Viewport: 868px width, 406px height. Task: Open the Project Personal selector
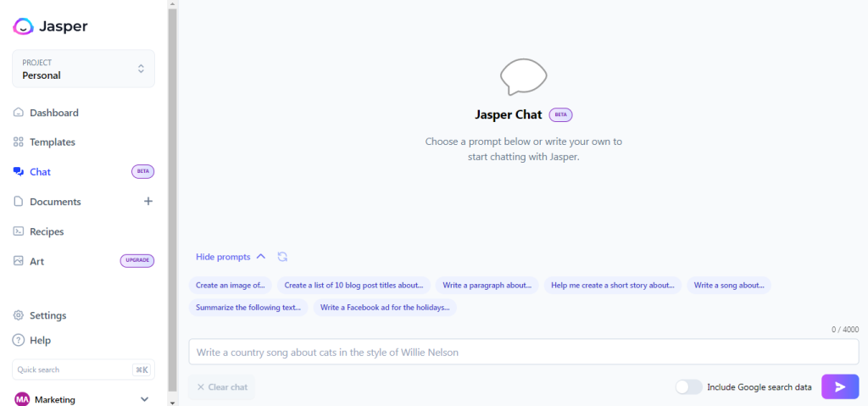coord(84,69)
